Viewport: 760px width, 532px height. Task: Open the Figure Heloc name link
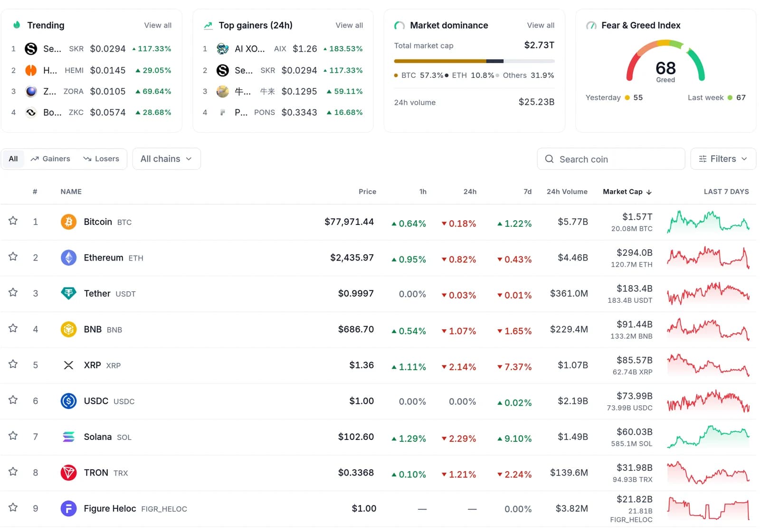(x=110, y=508)
